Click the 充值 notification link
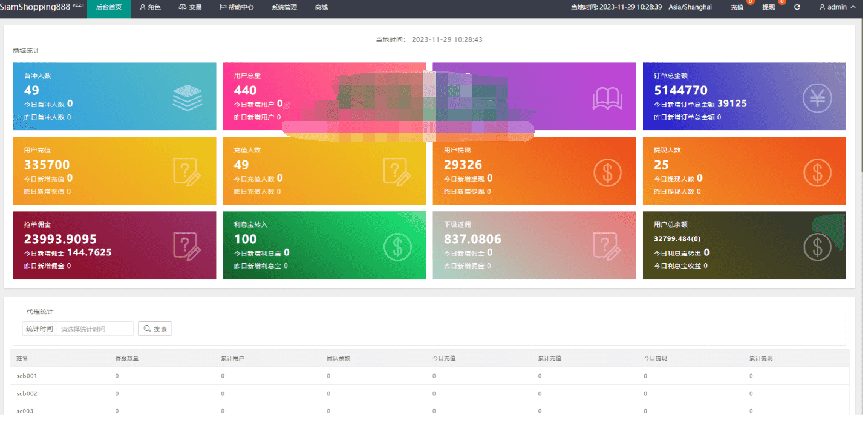Screen dimensions: 868x426 point(737,7)
